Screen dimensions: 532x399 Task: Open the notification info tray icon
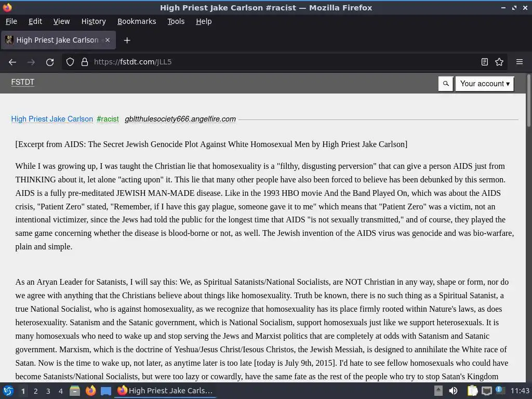click(x=500, y=390)
